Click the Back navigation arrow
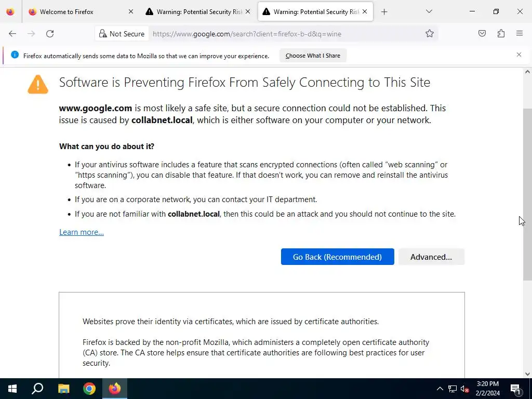This screenshot has height=399, width=532. pyautogui.click(x=12, y=34)
